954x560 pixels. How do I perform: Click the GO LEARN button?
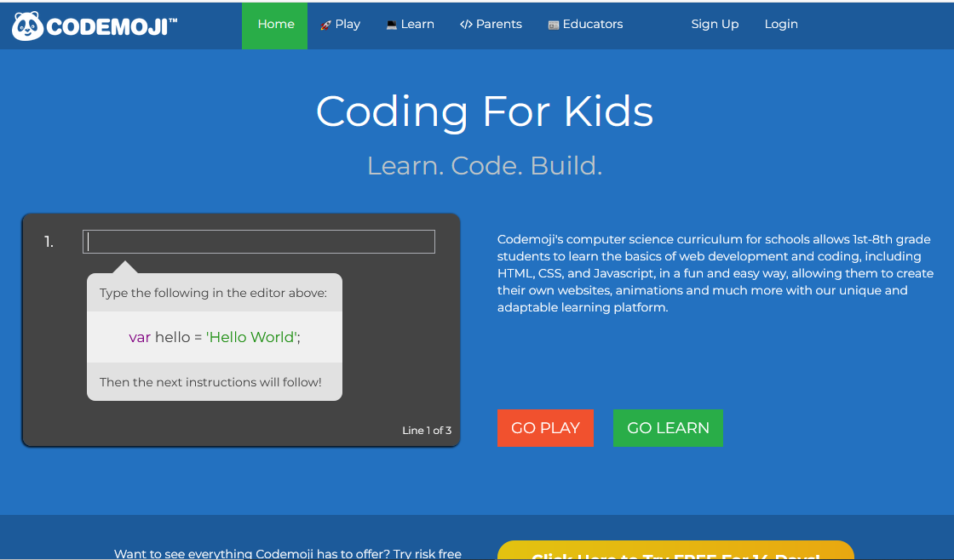[668, 428]
